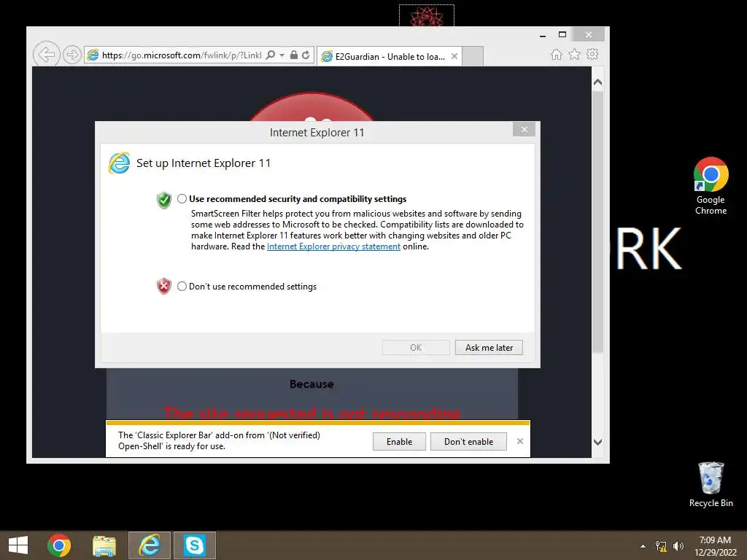Screen dimensions: 747x560
Task: View the security lock icon in address bar
Action: [294, 55]
